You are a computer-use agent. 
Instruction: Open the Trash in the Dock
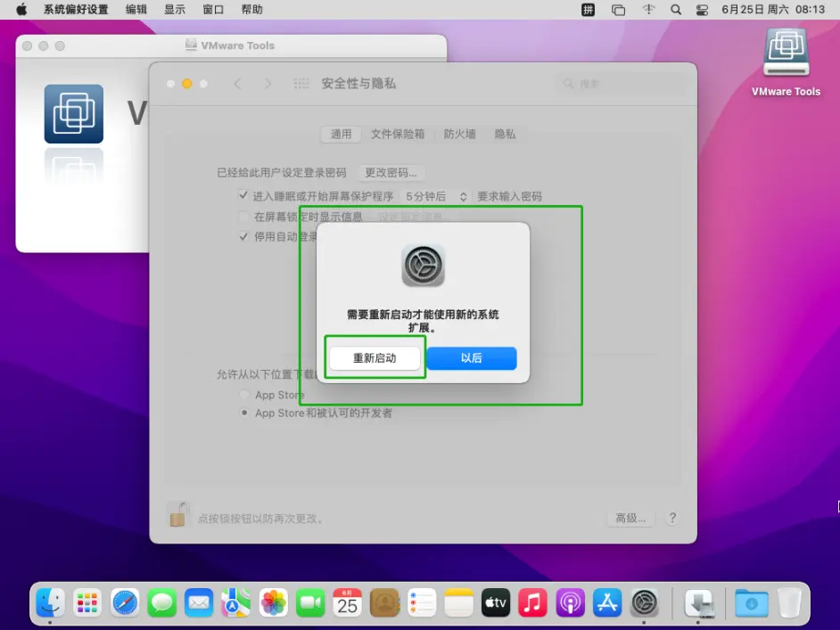click(x=789, y=603)
